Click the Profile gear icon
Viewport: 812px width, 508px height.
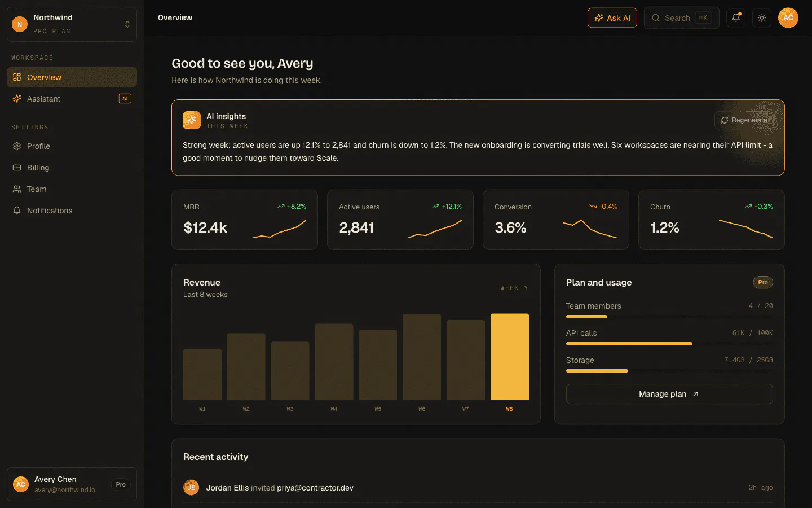pyautogui.click(x=17, y=146)
